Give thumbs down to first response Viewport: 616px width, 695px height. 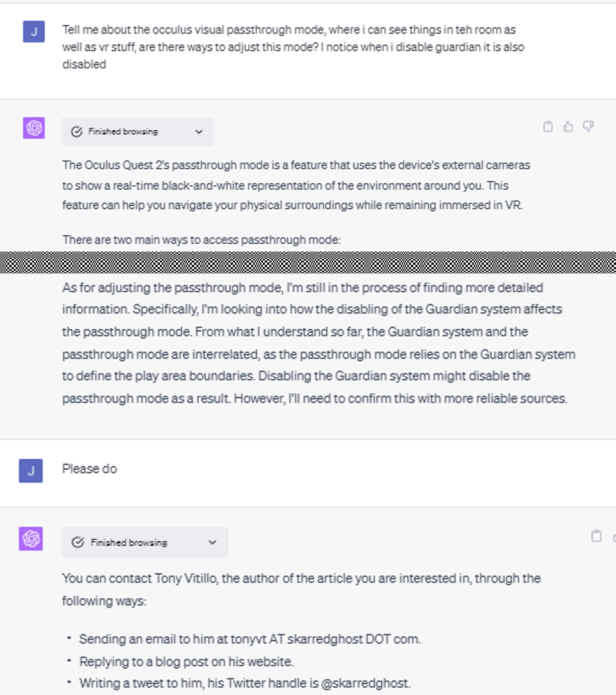pos(588,127)
